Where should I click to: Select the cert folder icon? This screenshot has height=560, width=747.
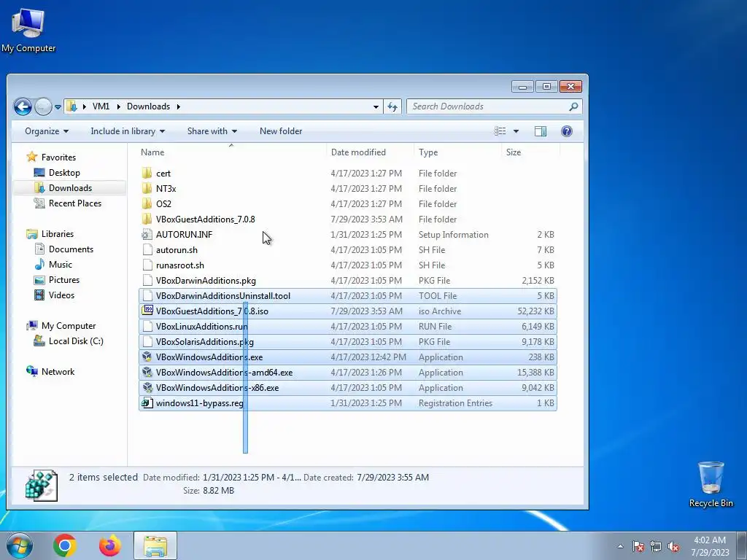click(x=147, y=174)
